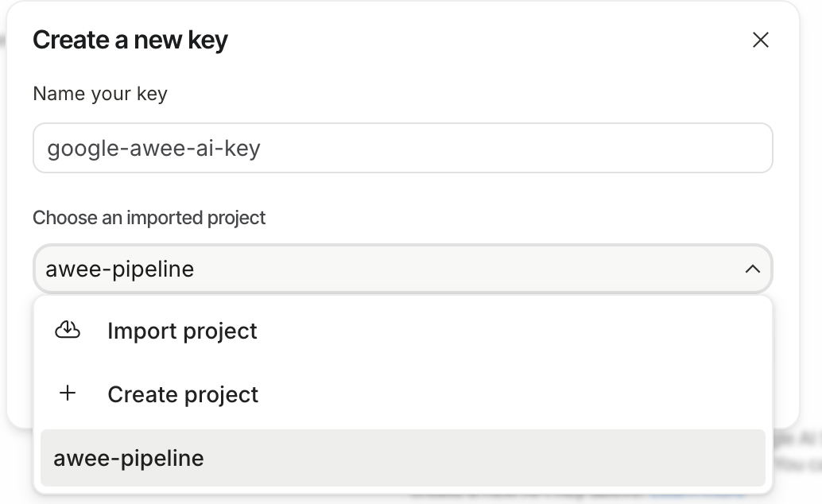Click the Create project label text

tap(183, 394)
